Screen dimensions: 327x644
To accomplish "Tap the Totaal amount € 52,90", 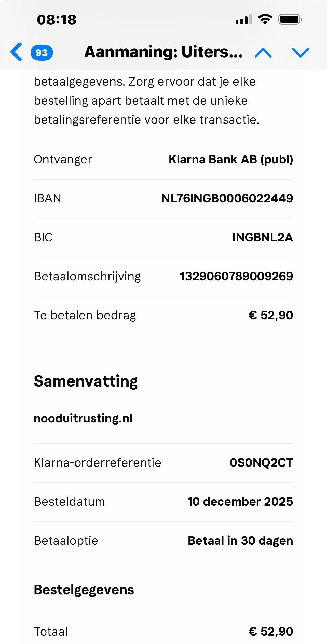I will tap(271, 631).
